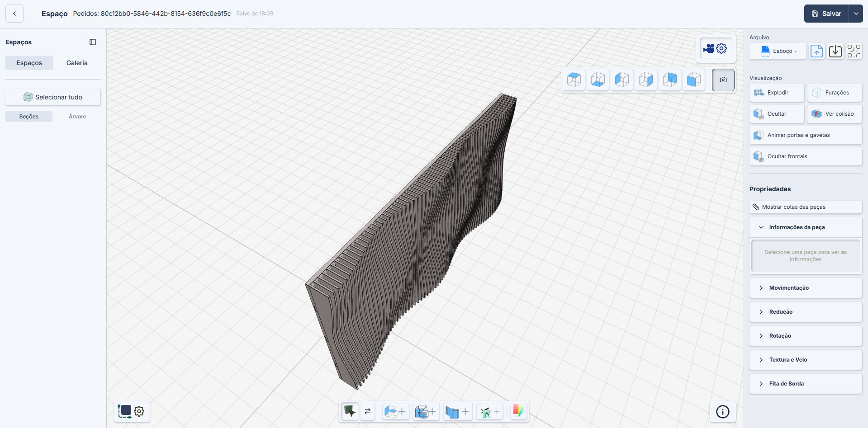The image size is (868, 428).
Task: Expand the Textura e Veio section
Action: pyautogui.click(x=806, y=360)
